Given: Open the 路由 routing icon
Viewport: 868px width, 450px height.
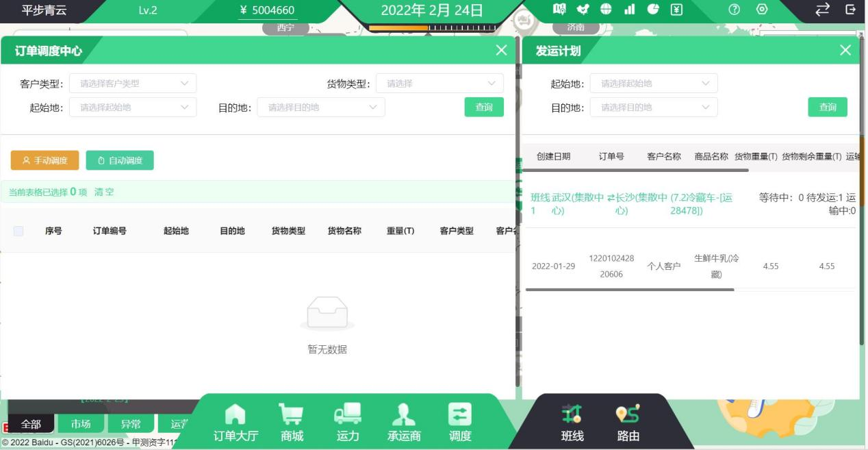Looking at the screenshot, I should 628,422.
